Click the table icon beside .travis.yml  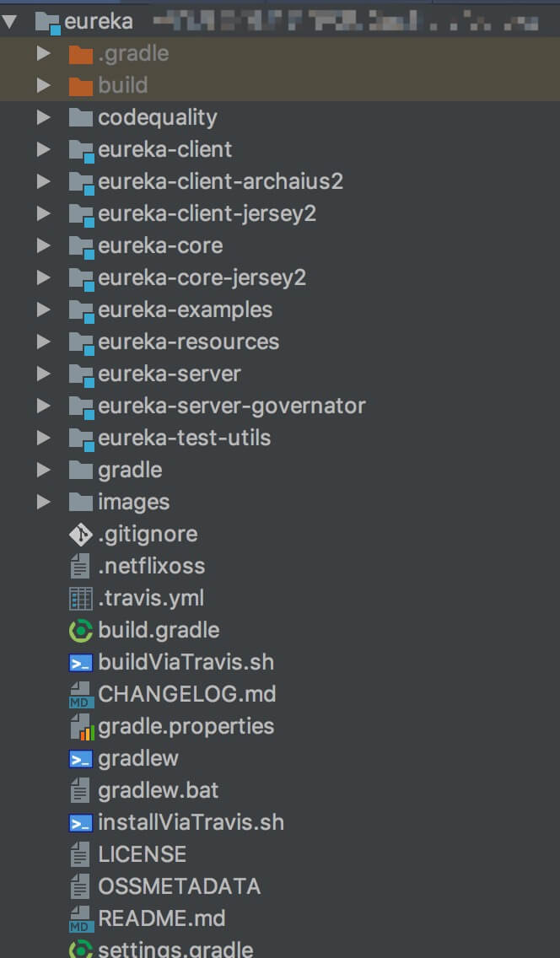click(x=81, y=599)
